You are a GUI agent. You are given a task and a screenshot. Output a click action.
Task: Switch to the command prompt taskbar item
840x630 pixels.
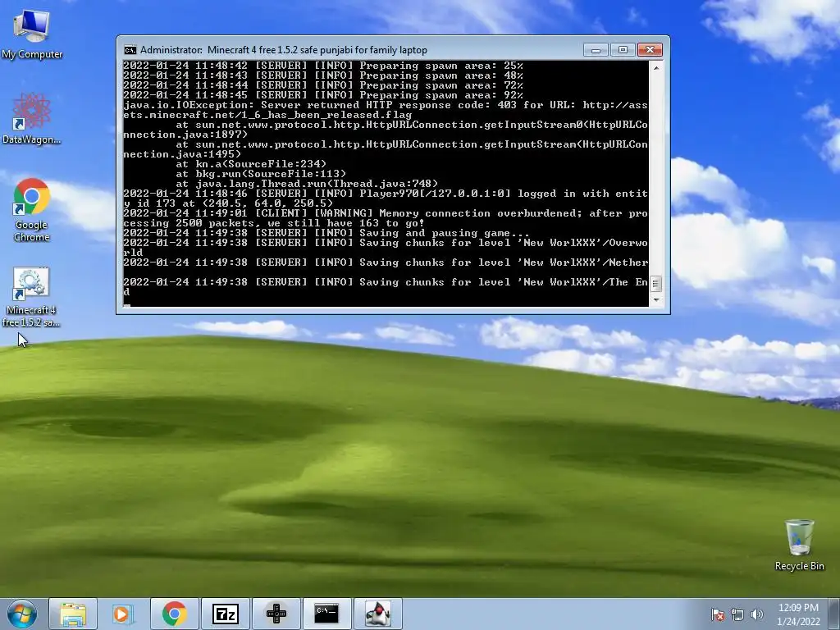[x=326, y=614]
